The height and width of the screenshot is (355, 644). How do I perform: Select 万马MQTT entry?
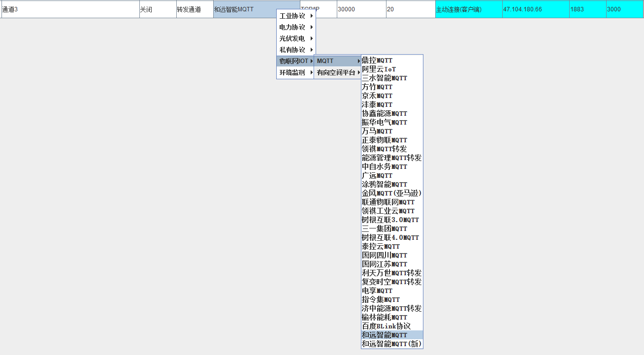click(392, 131)
